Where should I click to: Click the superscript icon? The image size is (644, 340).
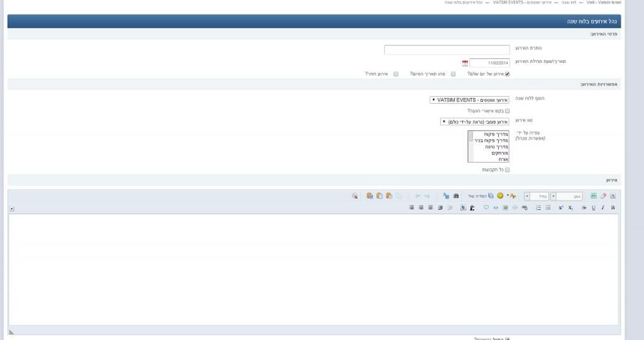point(560,207)
